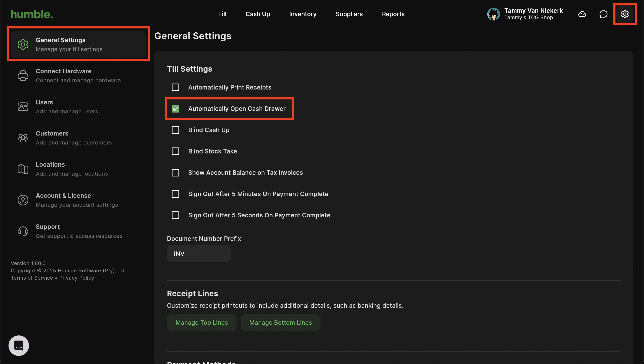Disable Automatically Open Cash Drawer checkbox
Viewport: 644px width, 364px height.
tap(175, 108)
